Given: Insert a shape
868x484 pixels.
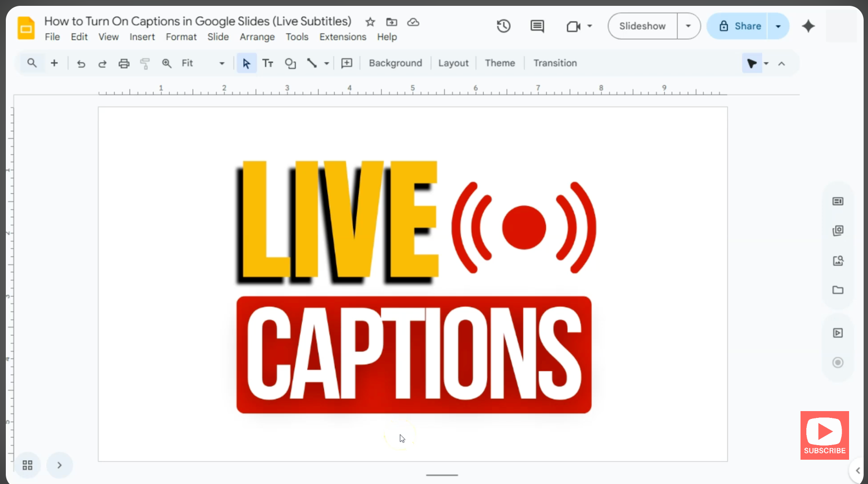Looking at the screenshot, I should click(290, 64).
